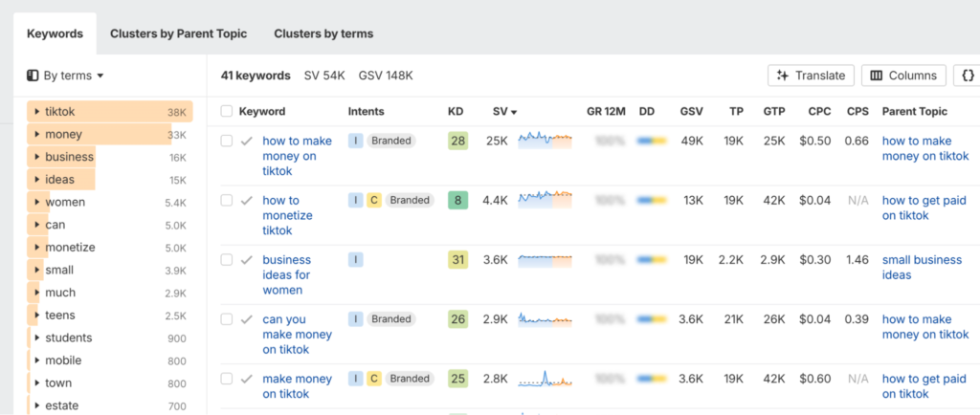
Task: Click the KD badge 28
Action: coord(458,141)
